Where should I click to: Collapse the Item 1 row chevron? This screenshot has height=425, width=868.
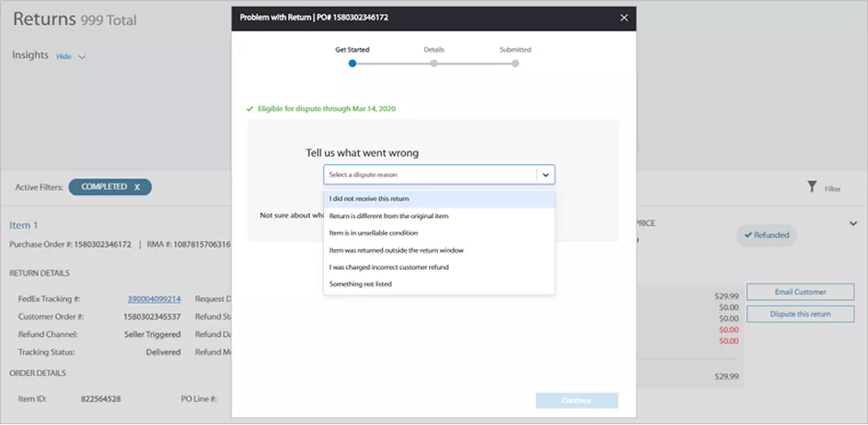click(853, 224)
